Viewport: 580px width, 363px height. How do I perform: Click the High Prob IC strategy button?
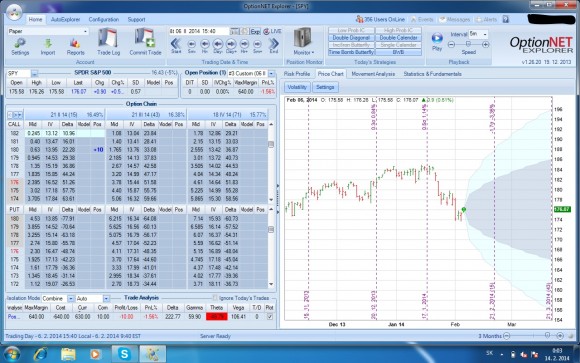398,30
